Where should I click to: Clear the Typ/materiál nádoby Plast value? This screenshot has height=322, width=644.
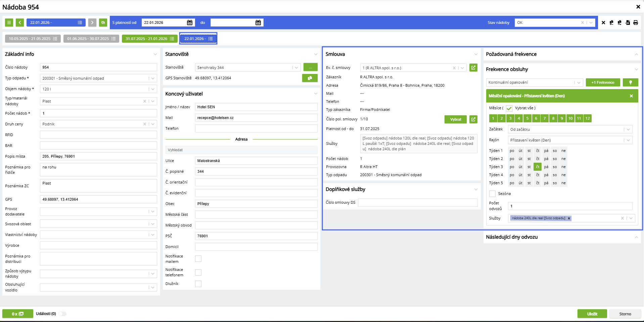tap(145, 101)
